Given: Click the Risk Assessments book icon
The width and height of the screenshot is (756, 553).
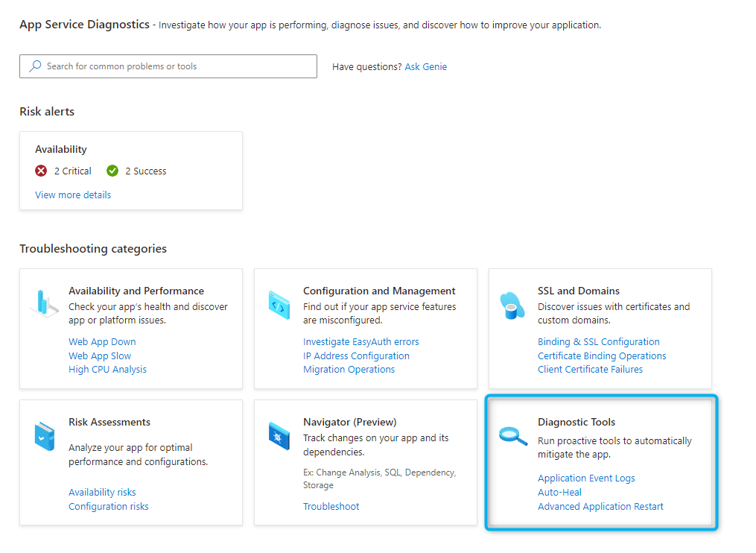Looking at the screenshot, I should click(x=44, y=434).
